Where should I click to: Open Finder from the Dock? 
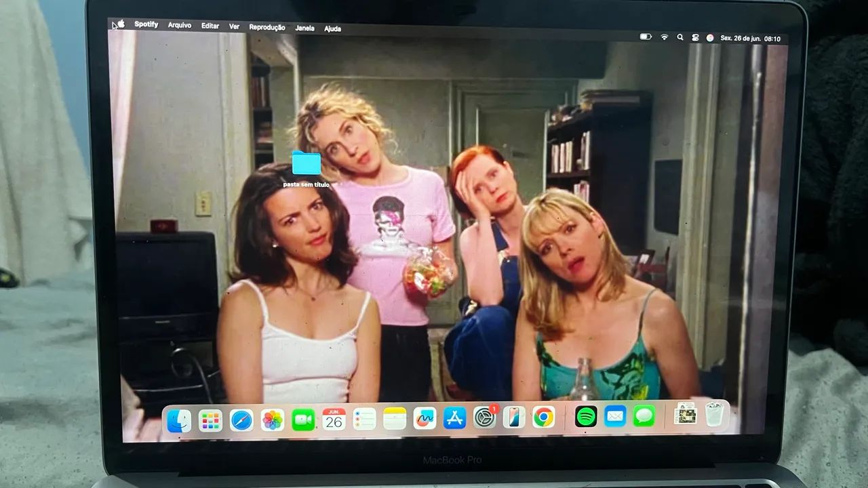[x=179, y=421]
